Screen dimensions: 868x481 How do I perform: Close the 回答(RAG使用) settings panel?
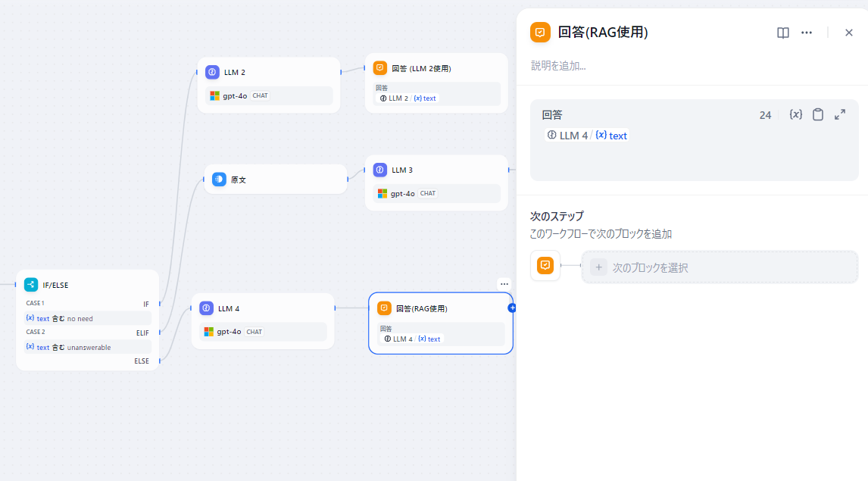(848, 33)
